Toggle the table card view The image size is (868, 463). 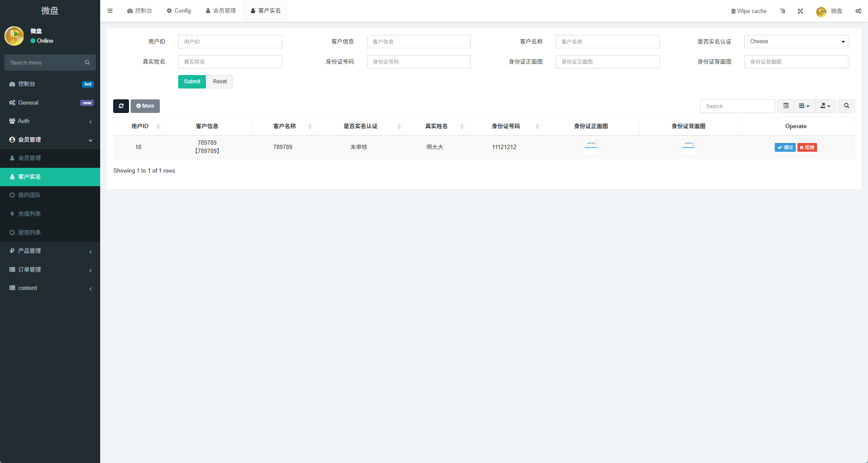[786, 106]
